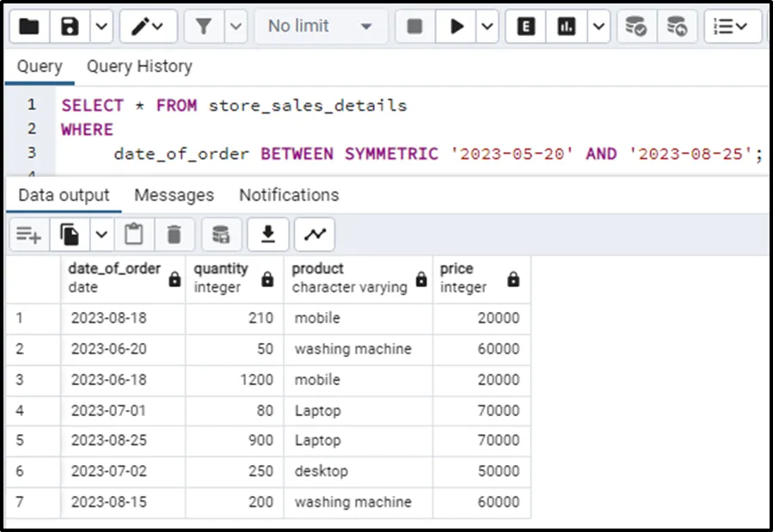Image resolution: width=773 pixels, height=532 pixels.
Task: Click the Paste clipboard icon in results toolbar
Action: [x=133, y=234]
